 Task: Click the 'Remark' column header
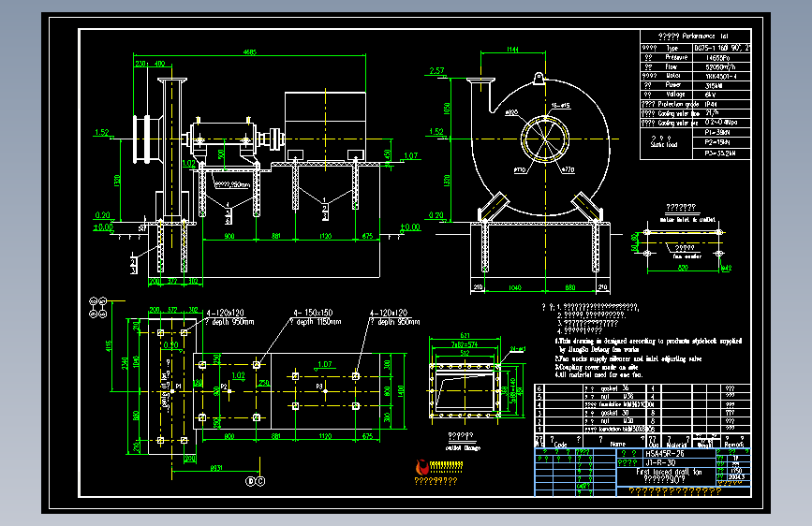tap(734, 445)
